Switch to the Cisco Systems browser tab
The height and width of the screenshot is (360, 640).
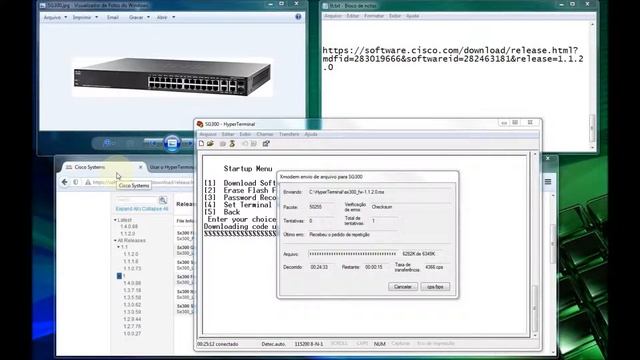click(102, 167)
